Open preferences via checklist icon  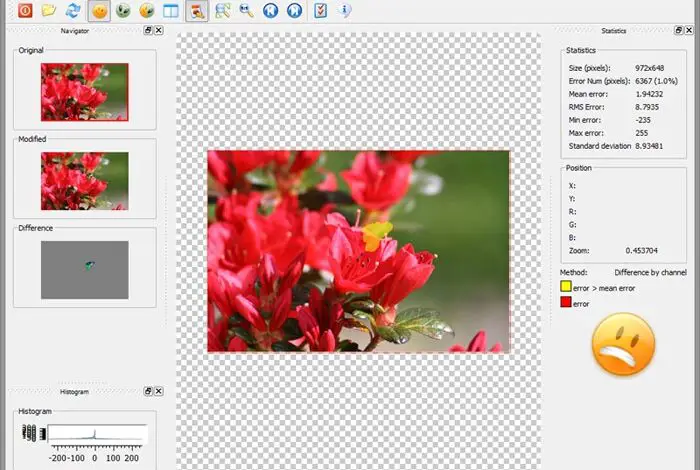pos(321,10)
